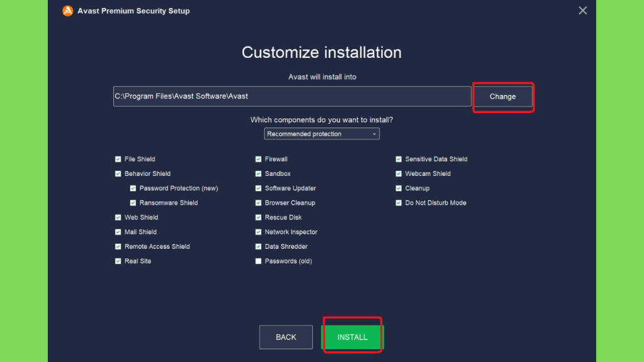The image size is (644, 362).
Task: Click the Avast logo icon in title bar
Action: pyautogui.click(x=68, y=11)
